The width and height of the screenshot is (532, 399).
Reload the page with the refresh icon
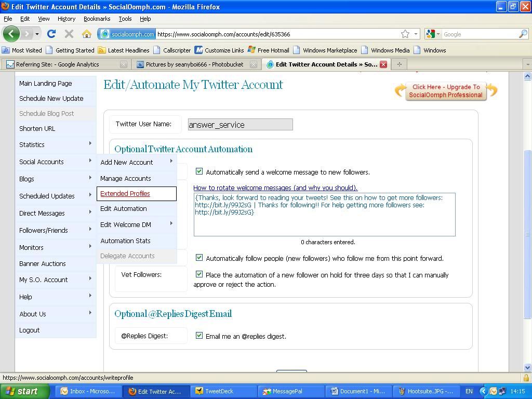pyautogui.click(x=51, y=34)
